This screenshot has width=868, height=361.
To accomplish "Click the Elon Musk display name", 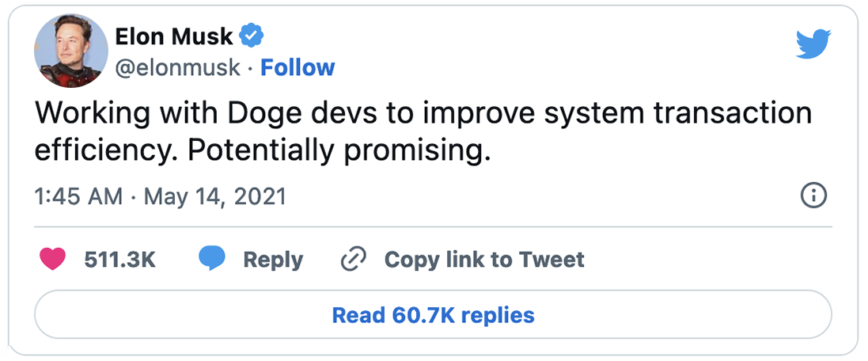I will click(174, 36).
